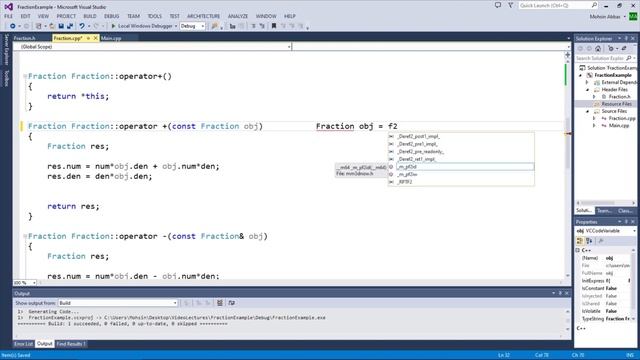
Task: Click the Clear All output icon
Action: coord(220,303)
